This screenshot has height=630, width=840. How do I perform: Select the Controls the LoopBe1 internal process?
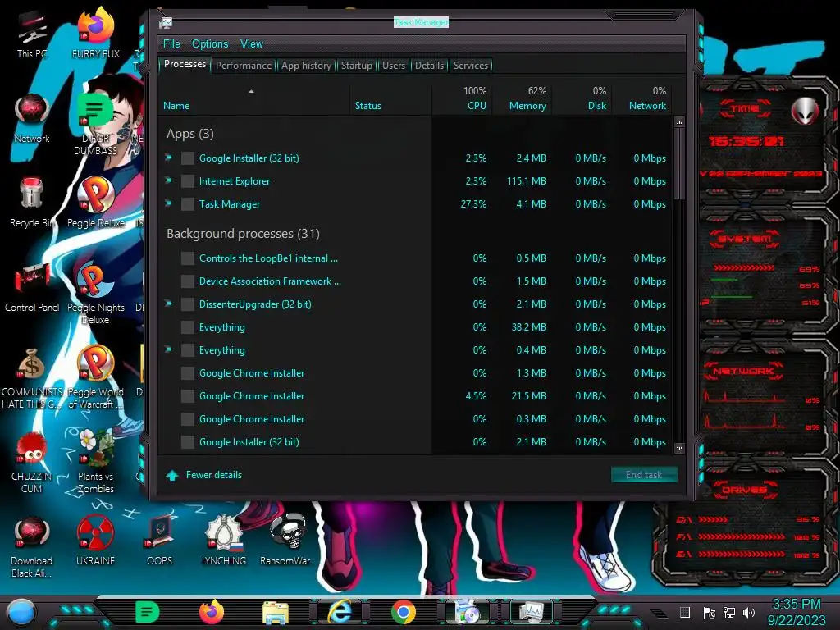414,258
